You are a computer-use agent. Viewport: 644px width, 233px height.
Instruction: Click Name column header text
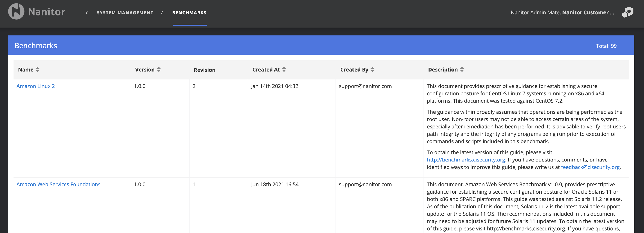click(x=26, y=70)
